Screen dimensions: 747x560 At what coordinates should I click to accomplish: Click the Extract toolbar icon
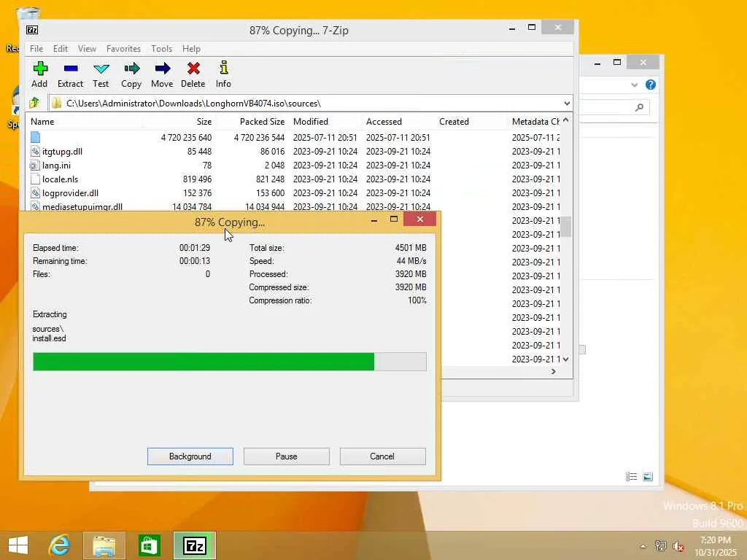point(71,69)
